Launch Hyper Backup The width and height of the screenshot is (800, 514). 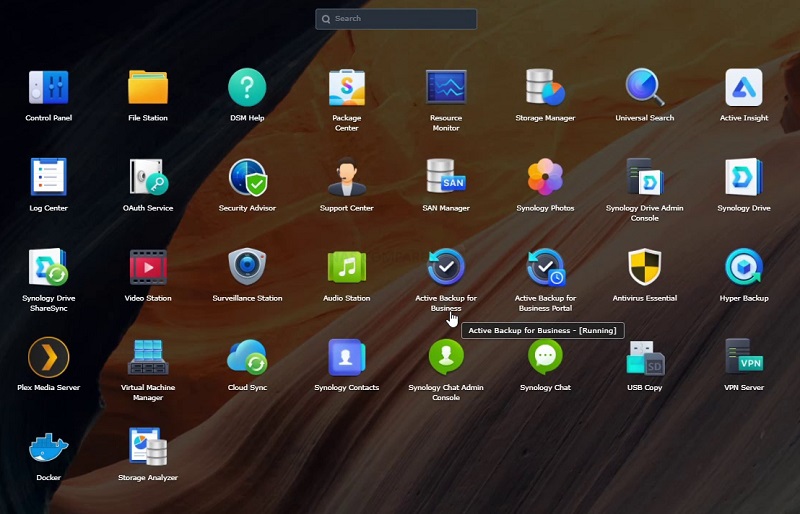click(744, 268)
